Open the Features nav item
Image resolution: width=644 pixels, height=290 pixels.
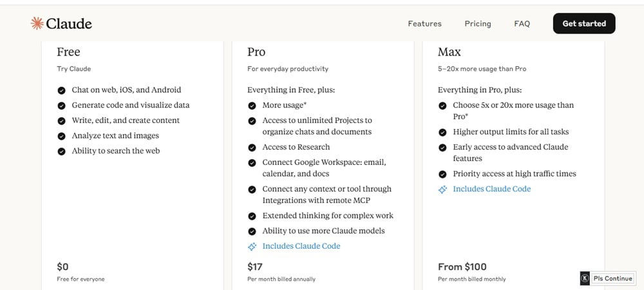(x=424, y=23)
